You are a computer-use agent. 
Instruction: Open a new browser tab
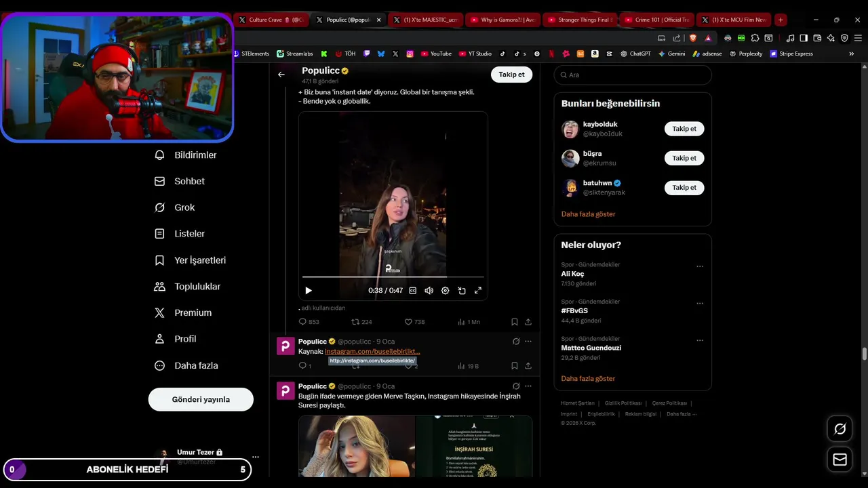[x=781, y=20]
